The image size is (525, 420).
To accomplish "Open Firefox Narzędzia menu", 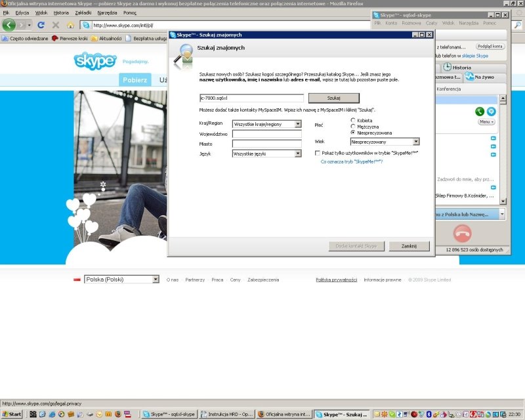I will (107, 12).
